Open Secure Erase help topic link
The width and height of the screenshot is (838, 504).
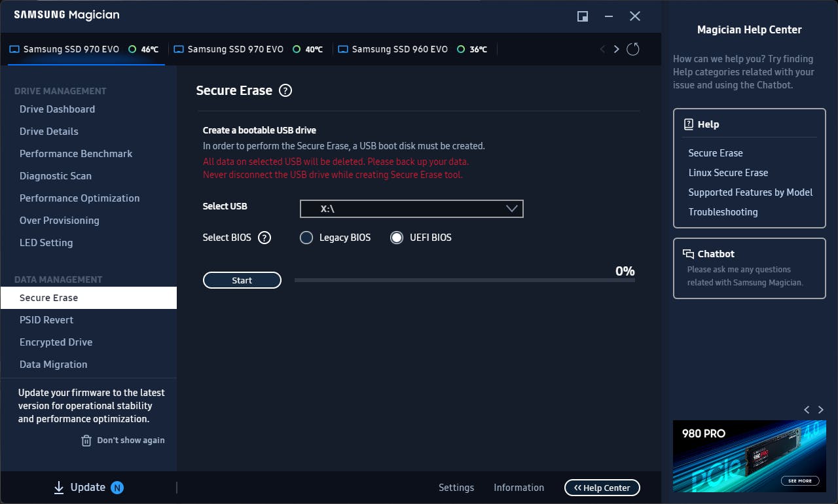(716, 153)
